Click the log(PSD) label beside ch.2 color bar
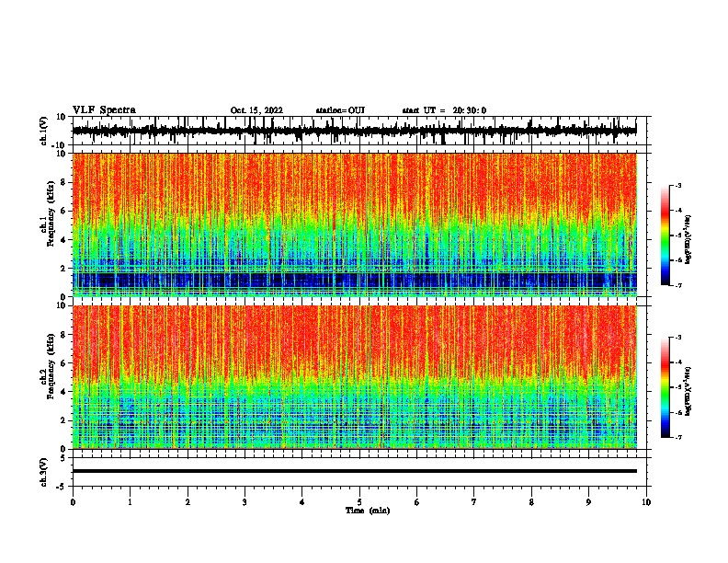 tap(688, 391)
